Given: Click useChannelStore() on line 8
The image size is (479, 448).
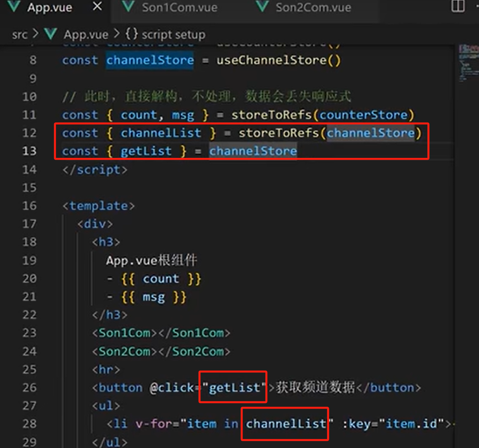Looking at the screenshot, I should (x=278, y=60).
